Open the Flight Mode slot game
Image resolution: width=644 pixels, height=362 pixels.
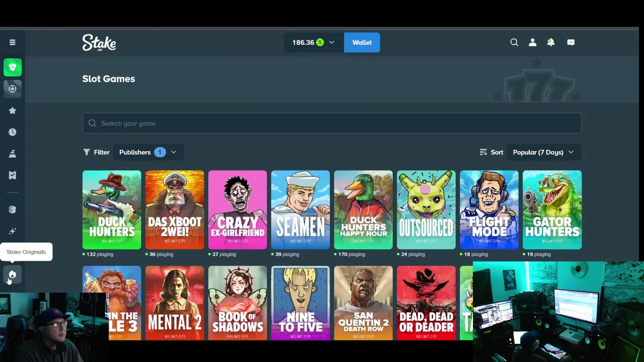click(489, 210)
